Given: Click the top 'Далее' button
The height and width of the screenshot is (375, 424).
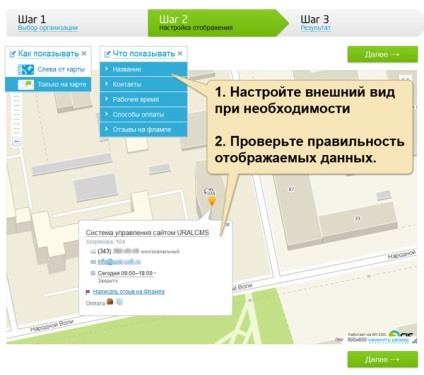Looking at the screenshot, I should 382,54.
